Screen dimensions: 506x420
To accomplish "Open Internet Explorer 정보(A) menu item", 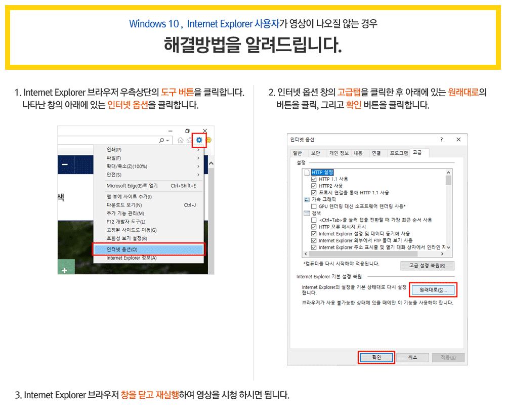I will click(x=149, y=258).
